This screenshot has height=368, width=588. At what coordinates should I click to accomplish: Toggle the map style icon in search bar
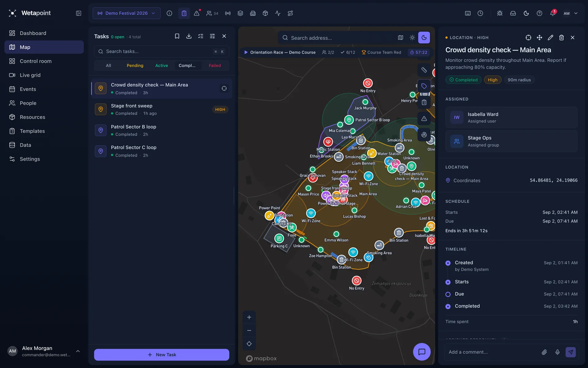400,38
